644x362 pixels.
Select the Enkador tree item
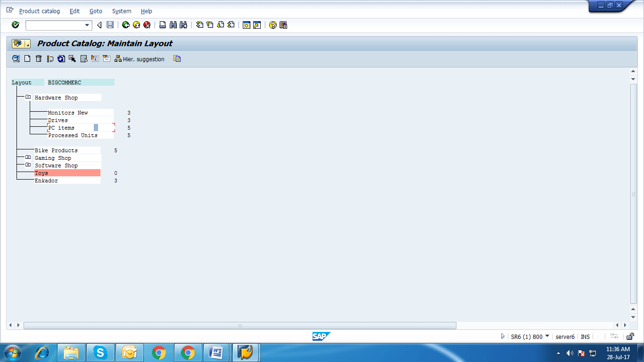point(67,181)
